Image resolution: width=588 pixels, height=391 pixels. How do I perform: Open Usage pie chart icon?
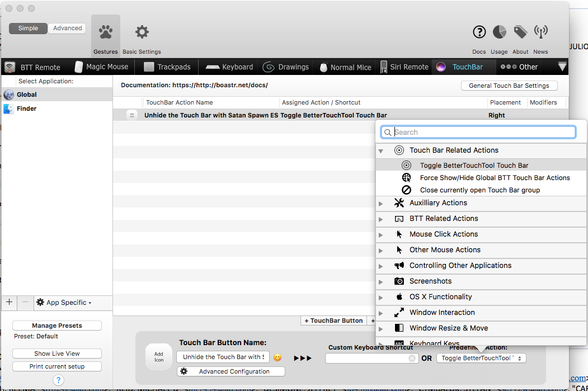499,32
